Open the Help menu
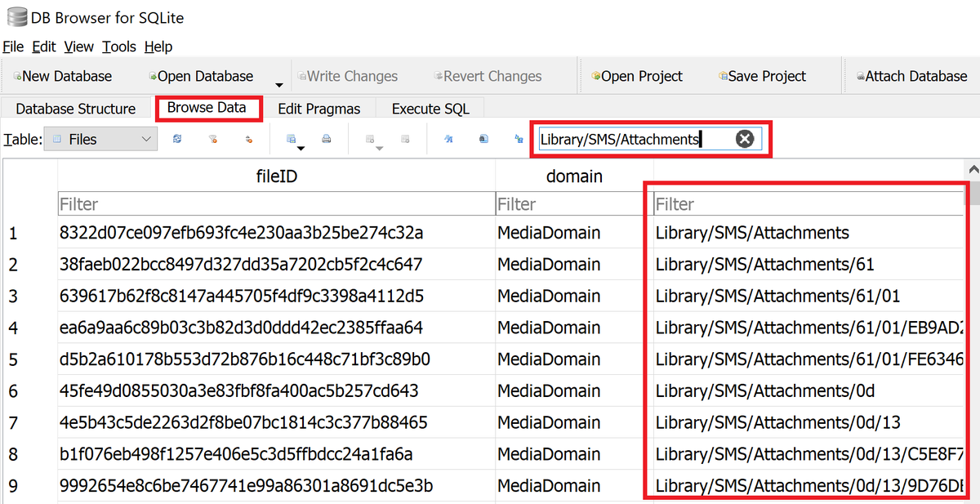Viewport: 980px width, 504px height. (158, 47)
